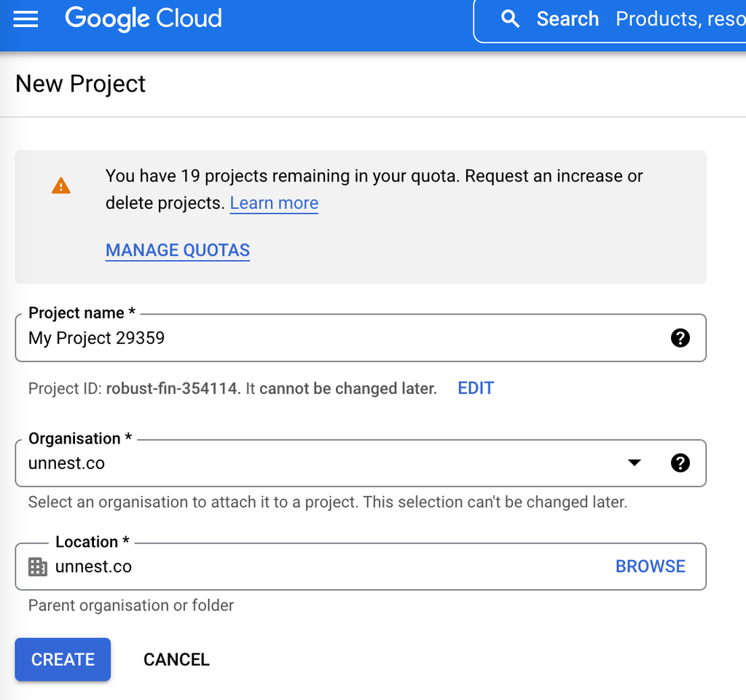This screenshot has width=746, height=700.
Task: Browse for a parent location
Action: pos(651,567)
